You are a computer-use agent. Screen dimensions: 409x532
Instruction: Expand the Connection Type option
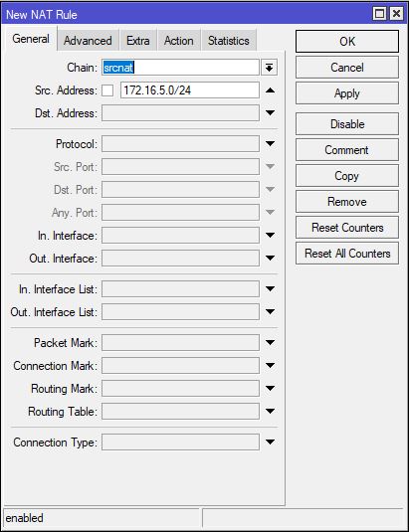(270, 443)
